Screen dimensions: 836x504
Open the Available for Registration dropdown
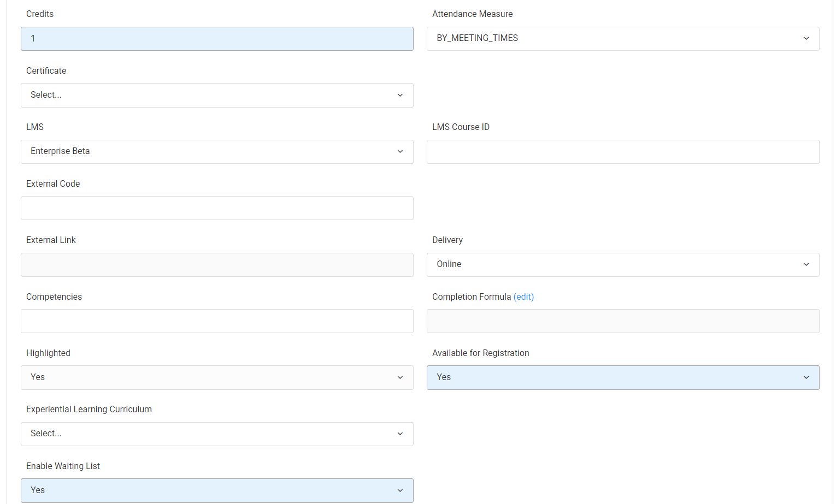click(623, 377)
